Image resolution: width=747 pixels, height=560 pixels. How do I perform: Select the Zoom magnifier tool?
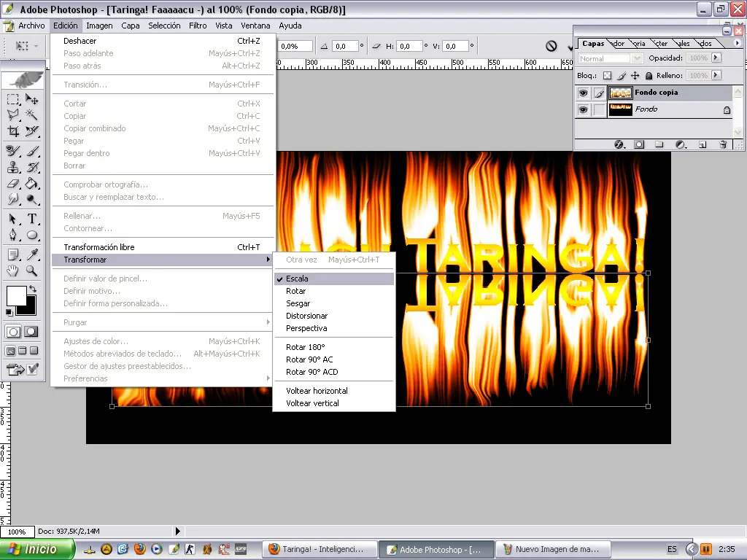click(x=32, y=271)
